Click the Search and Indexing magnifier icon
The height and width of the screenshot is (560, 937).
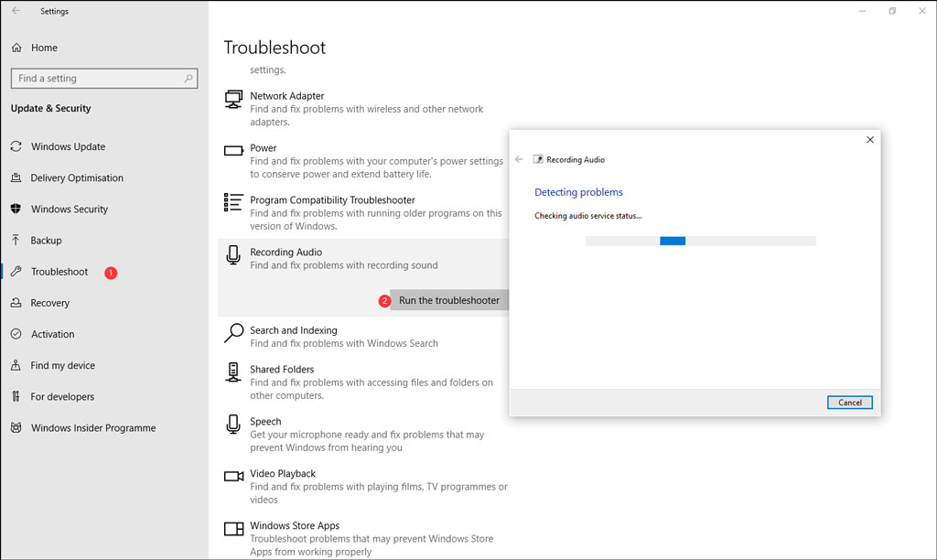click(x=233, y=334)
